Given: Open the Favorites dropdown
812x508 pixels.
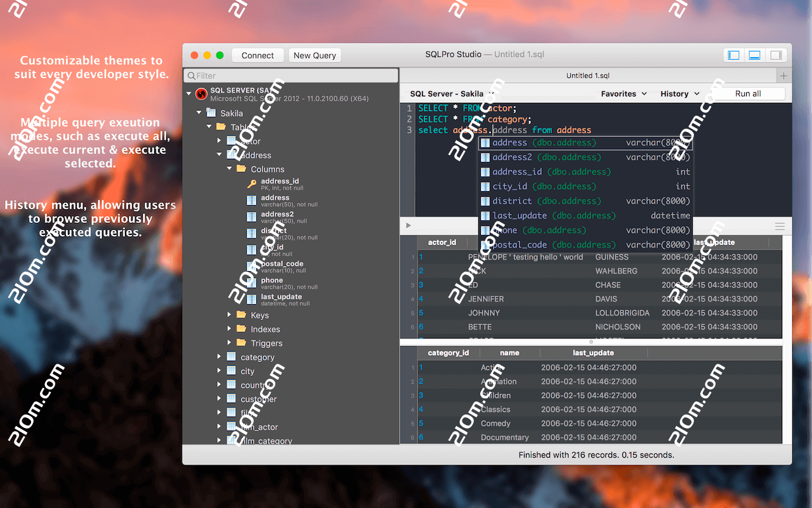Looking at the screenshot, I should 623,93.
